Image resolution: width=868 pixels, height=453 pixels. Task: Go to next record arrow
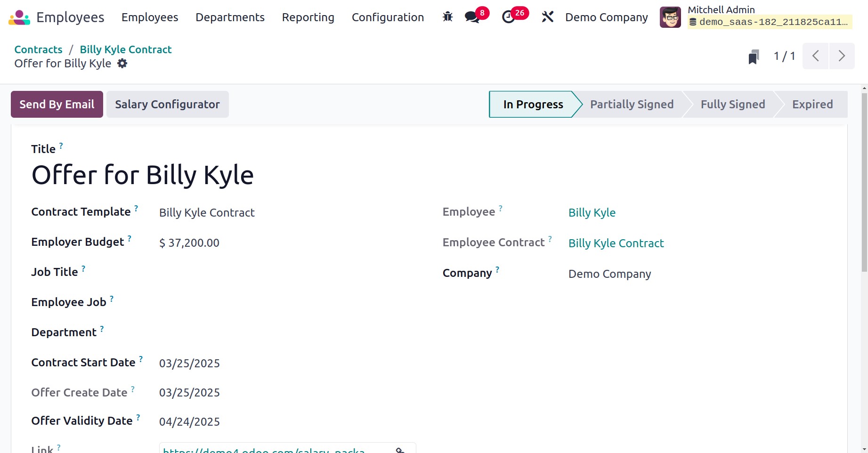(x=842, y=56)
